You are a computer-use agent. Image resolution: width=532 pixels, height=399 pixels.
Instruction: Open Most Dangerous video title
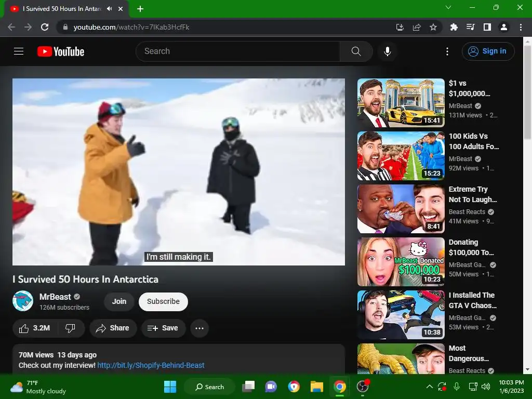click(469, 353)
